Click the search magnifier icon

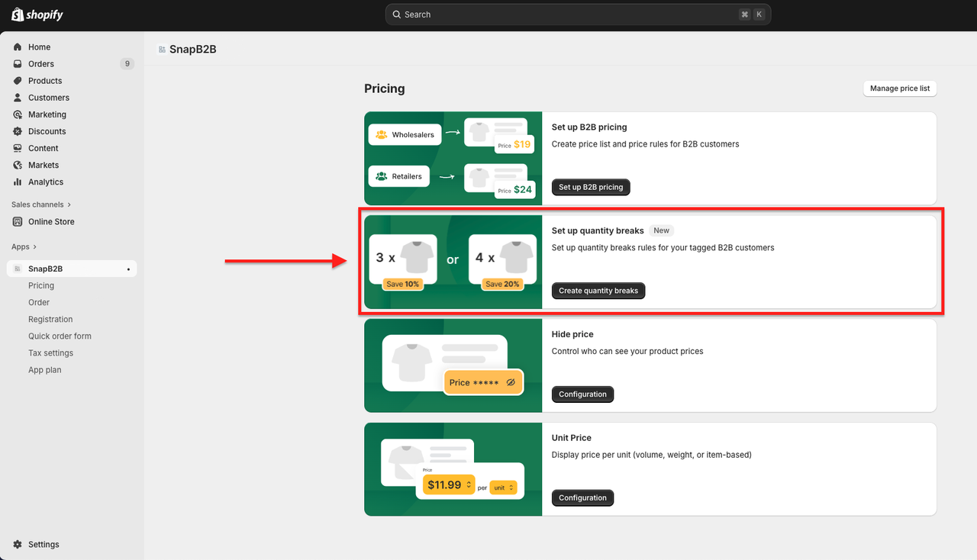coord(397,14)
